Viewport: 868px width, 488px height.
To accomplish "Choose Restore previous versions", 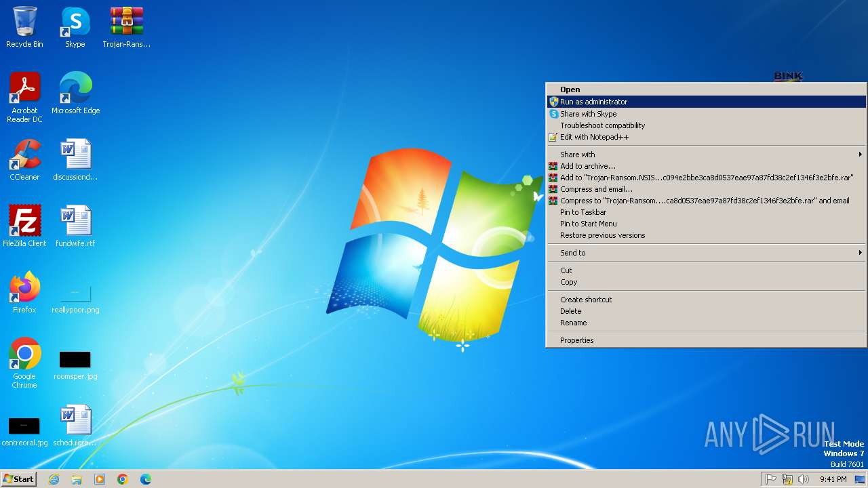I will point(706,235).
